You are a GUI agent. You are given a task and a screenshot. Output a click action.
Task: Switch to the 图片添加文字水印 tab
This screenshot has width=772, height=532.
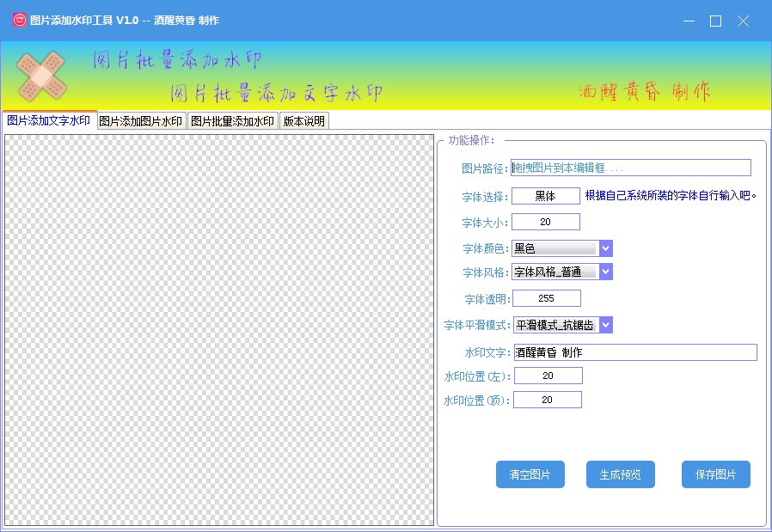tap(47, 120)
